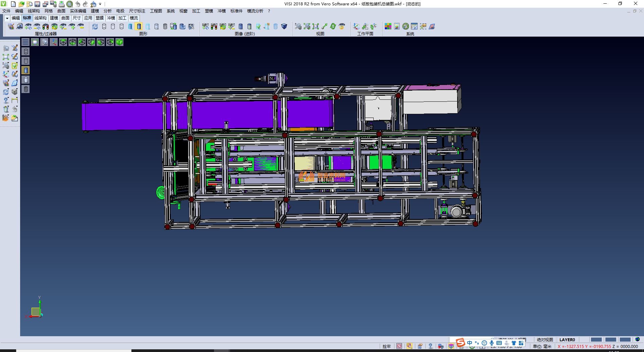Toggle the highlighted shaded cylinder display mode
Viewport: 644px width, 352px height.
pos(139,27)
